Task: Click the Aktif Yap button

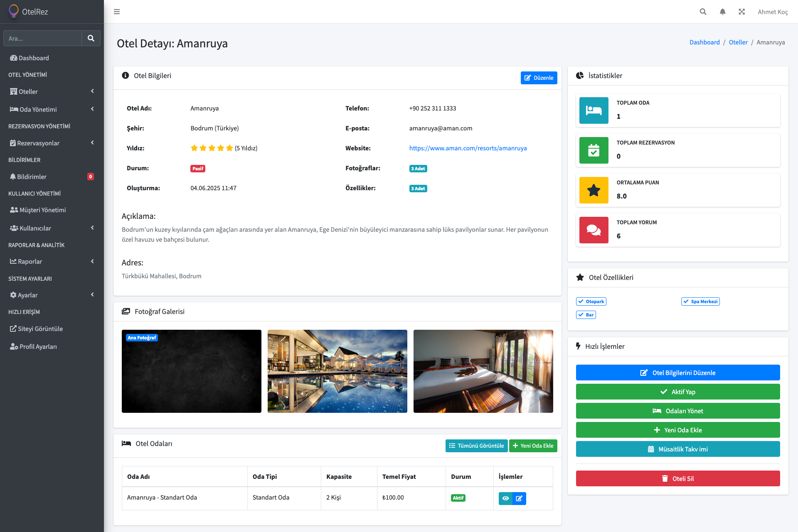Action: point(678,392)
